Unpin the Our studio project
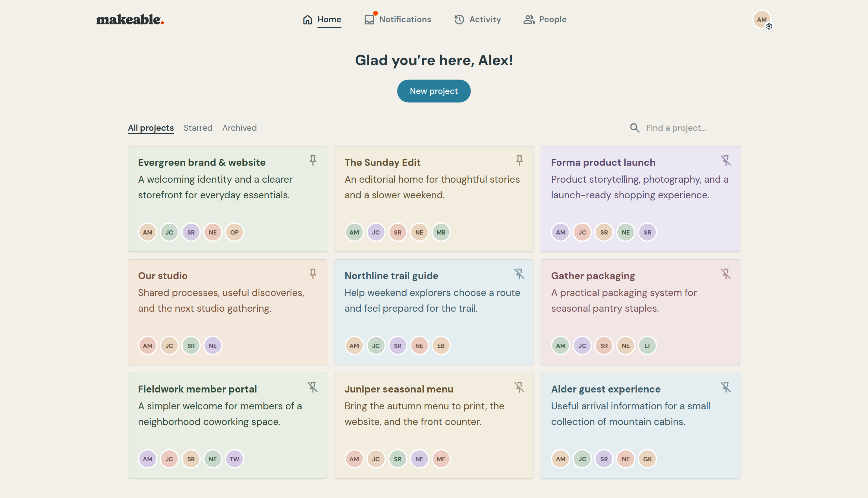Image resolution: width=868 pixels, height=498 pixels. [x=313, y=274]
